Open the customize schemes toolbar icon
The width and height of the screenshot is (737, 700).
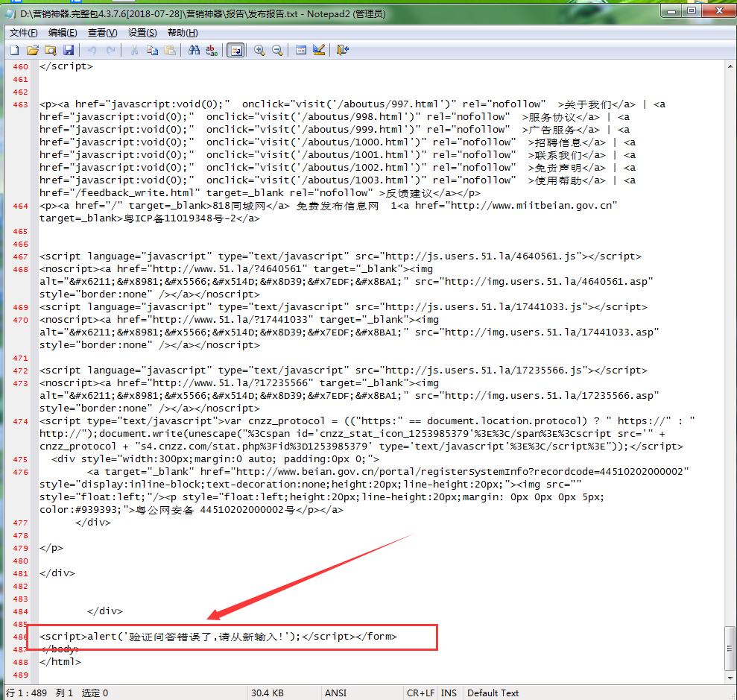[319, 50]
